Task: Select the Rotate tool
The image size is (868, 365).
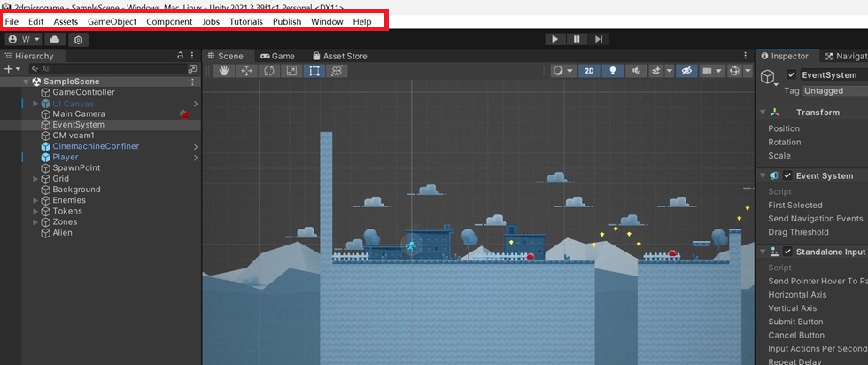Action: [269, 71]
